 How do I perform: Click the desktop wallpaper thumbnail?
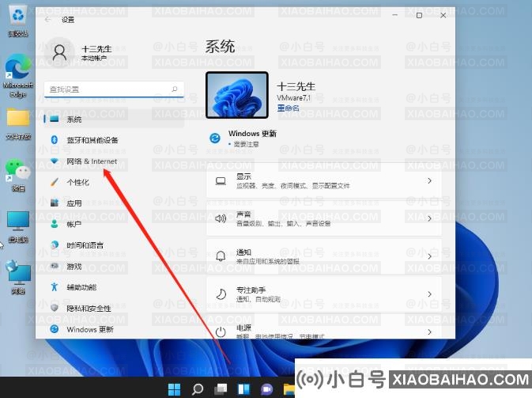pyautogui.click(x=237, y=95)
